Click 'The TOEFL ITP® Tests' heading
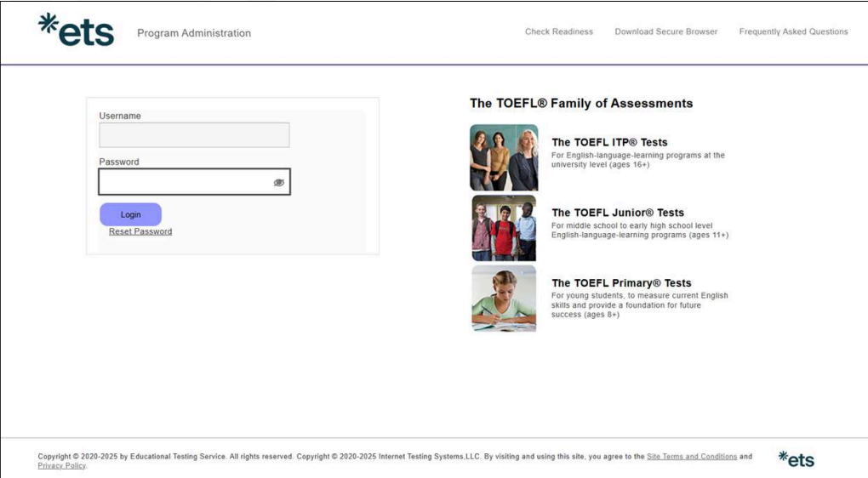This screenshot has width=868, height=478. (609, 142)
